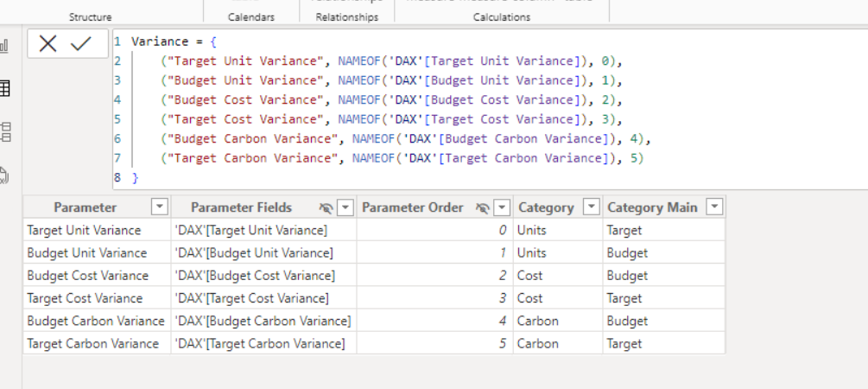Select the Target Unit Variance cell
This screenshot has height=389, width=868.
pos(84,231)
